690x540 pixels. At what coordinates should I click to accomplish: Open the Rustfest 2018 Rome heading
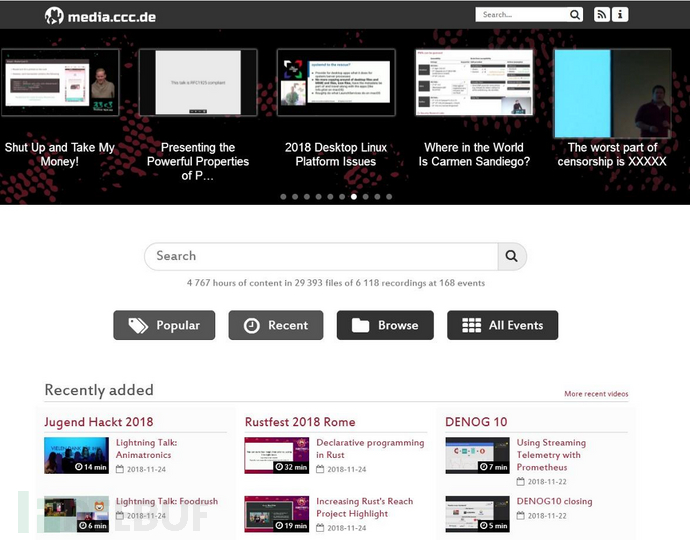300,422
